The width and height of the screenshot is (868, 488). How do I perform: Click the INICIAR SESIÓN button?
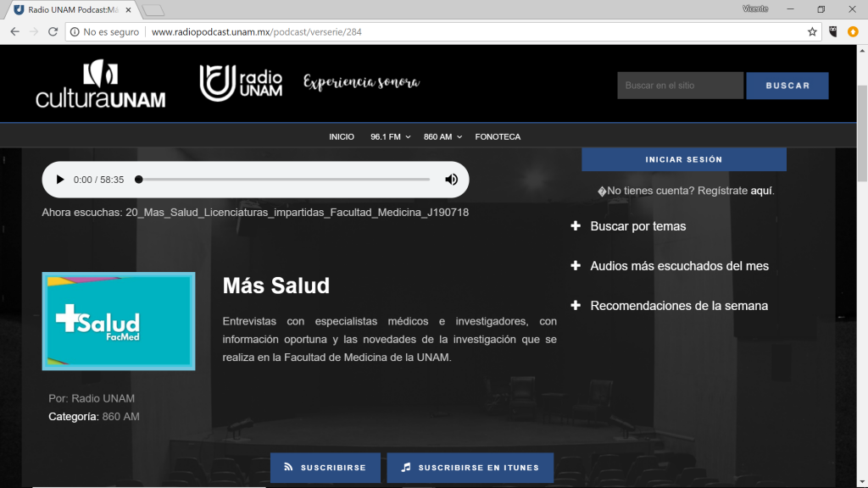click(684, 159)
